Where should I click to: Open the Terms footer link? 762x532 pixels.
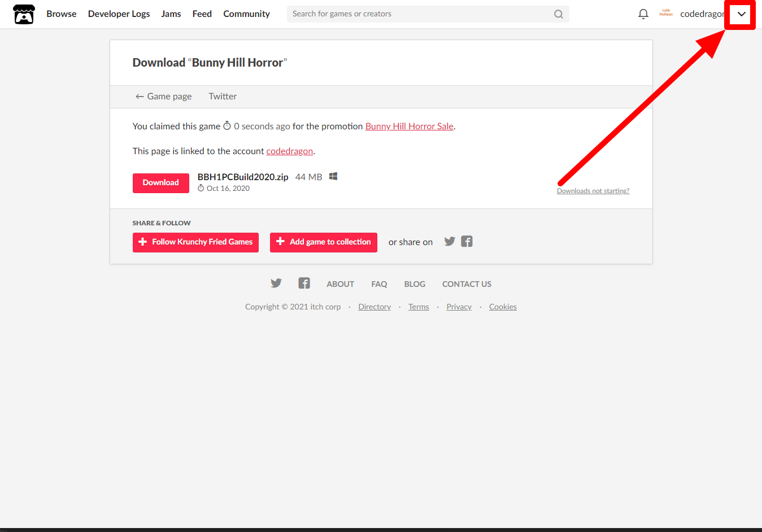419,307
